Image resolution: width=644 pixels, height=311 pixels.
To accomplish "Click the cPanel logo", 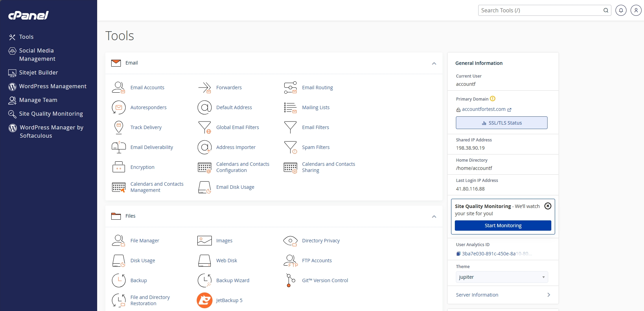I will [x=28, y=15].
